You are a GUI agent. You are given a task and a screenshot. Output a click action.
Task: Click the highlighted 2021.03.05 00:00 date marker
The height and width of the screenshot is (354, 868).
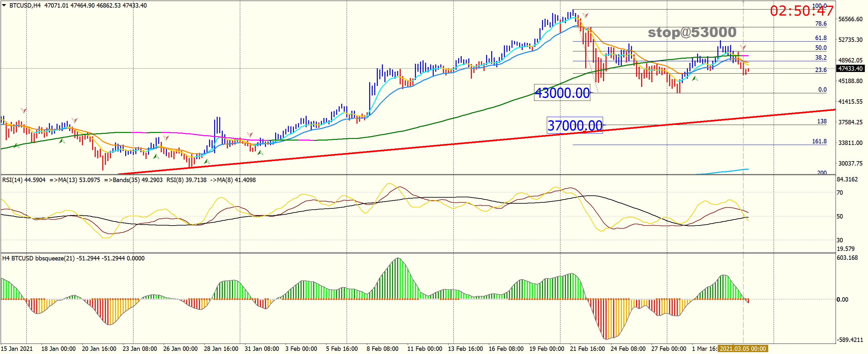click(x=742, y=349)
